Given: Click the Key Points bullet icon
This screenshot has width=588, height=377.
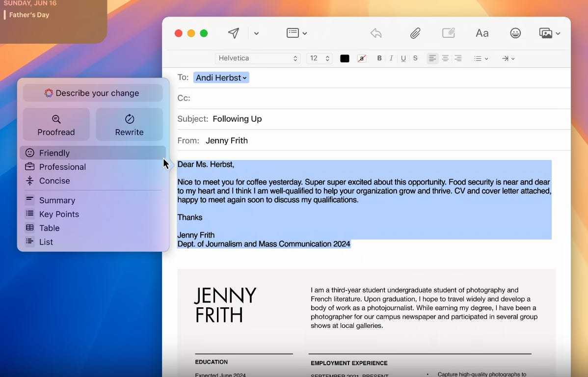Looking at the screenshot, I should pyautogui.click(x=29, y=214).
